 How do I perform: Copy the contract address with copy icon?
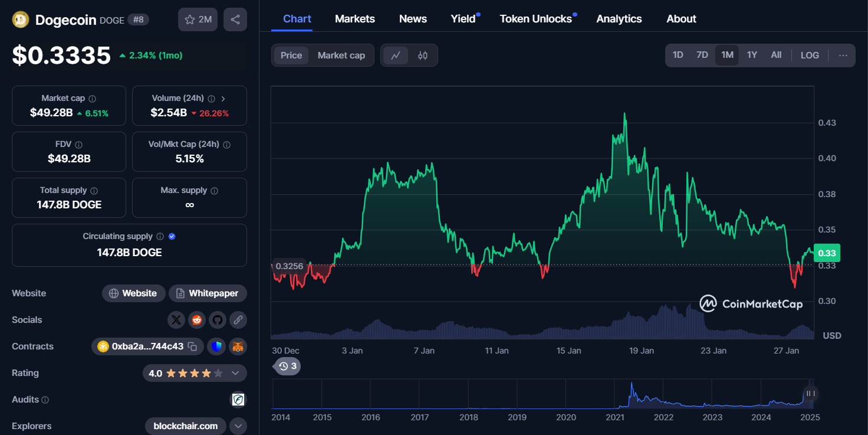[x=192, y=346]
